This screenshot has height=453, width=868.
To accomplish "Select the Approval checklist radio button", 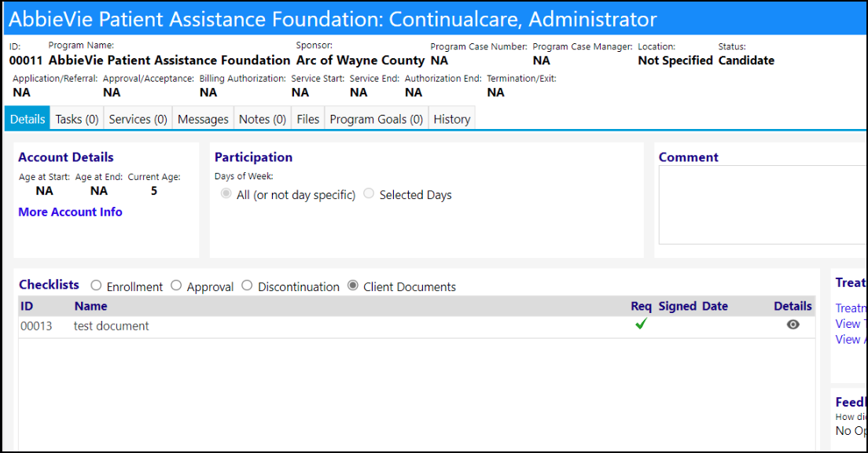I will [176, 285].
